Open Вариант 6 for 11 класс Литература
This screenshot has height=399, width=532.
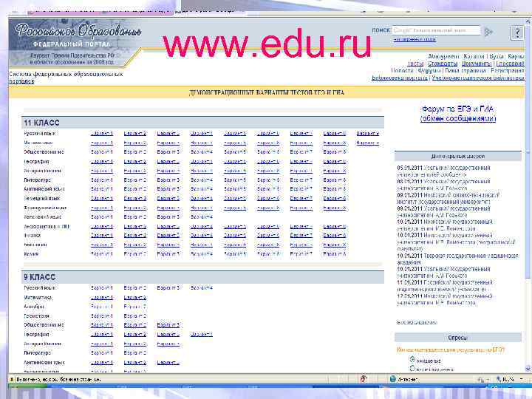268,180
